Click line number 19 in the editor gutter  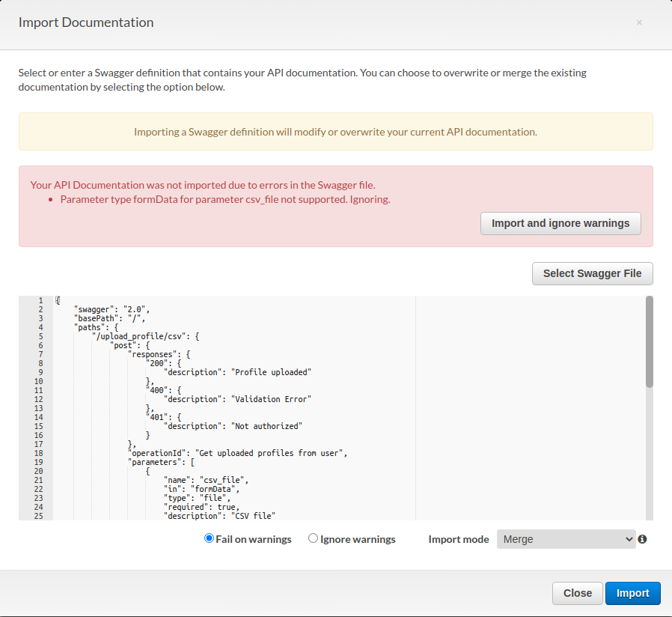(x=38, y=462)
